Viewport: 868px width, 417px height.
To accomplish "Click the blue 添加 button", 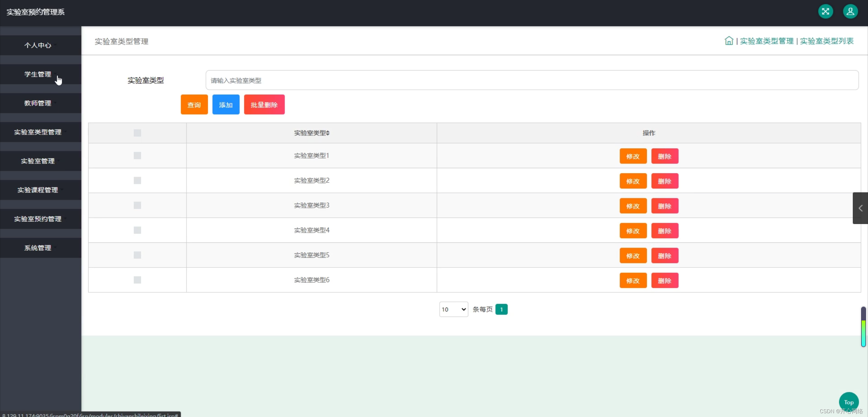I will [226, 105].
